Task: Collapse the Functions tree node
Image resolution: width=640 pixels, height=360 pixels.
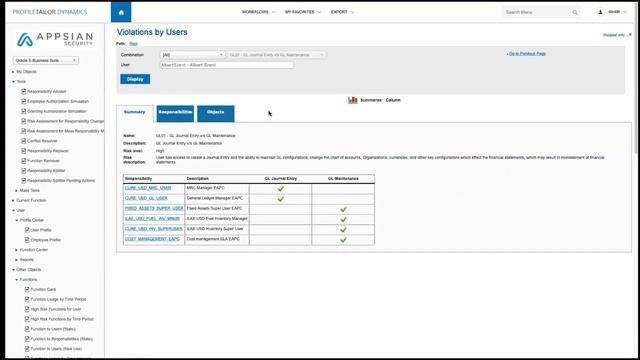Action: point(16,280)
